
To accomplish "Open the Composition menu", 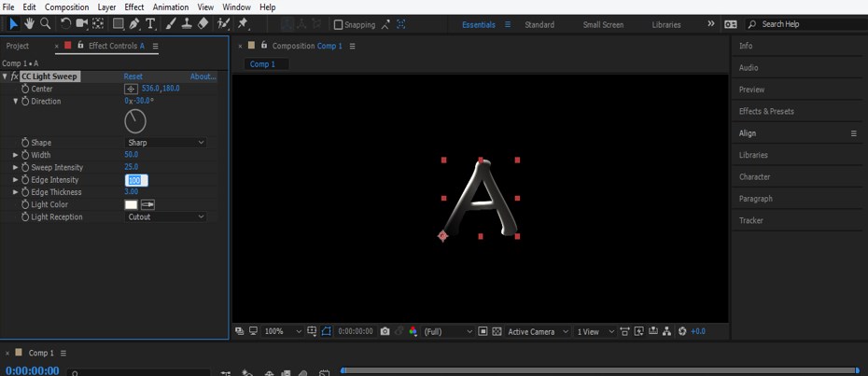I will point(67,7).
